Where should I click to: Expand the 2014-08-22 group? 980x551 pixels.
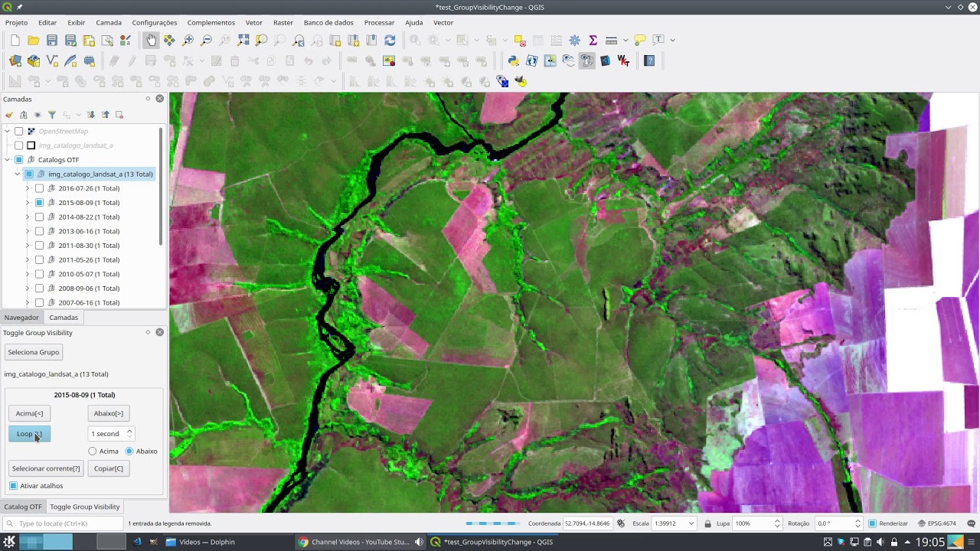pos(28,217)
